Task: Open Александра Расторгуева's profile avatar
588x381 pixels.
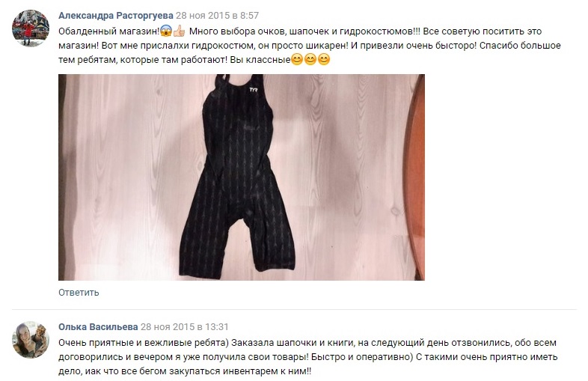Action: [x=31, y=28]
